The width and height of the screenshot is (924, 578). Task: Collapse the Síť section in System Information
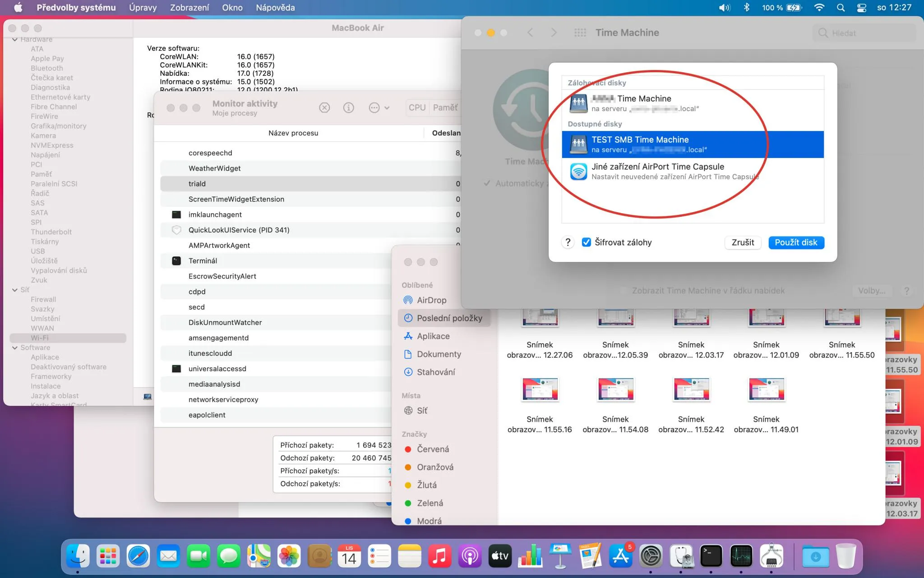click(x=15, y=290)
